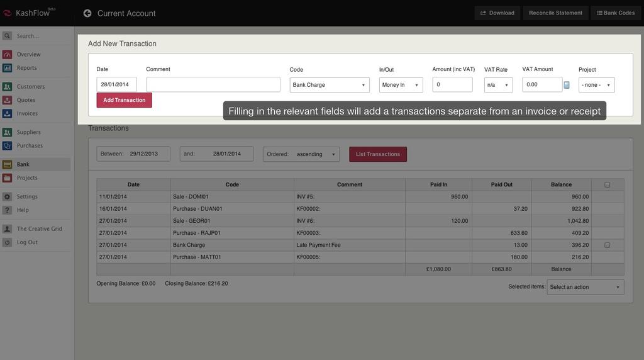Click into the Comment text field

pos(213,85)
